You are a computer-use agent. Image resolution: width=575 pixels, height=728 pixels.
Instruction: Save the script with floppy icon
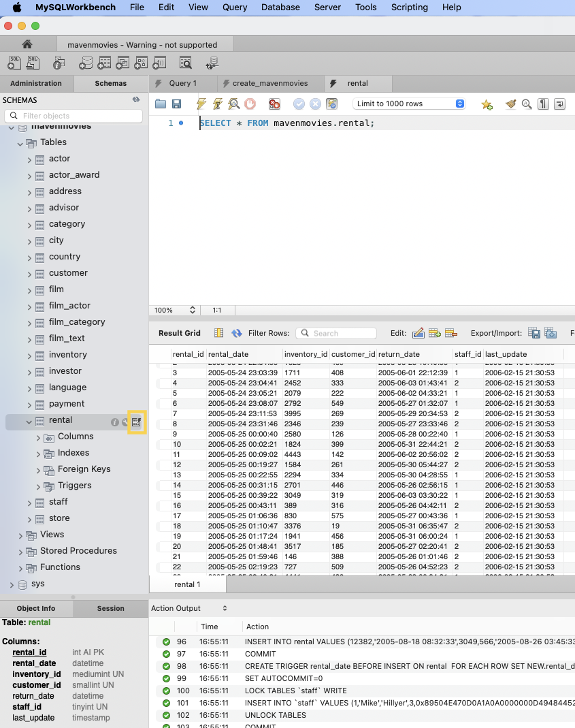pyautogui.click(x=176, y=104)
